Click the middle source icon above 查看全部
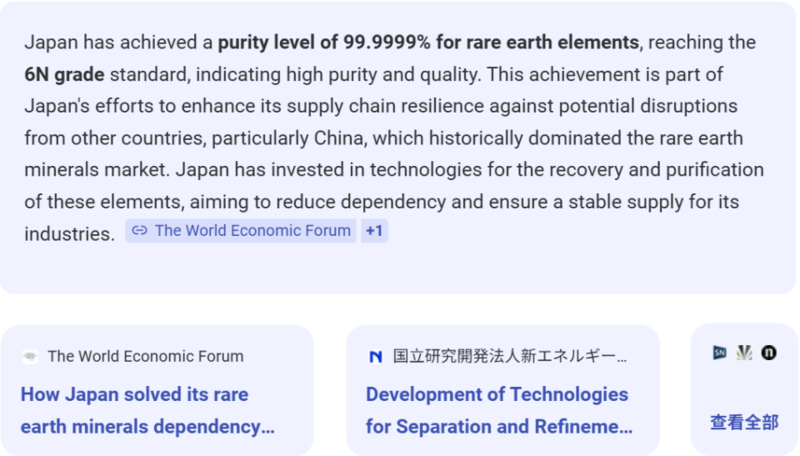This screenshot has height=456, width=800. click(x=744, y=352)
